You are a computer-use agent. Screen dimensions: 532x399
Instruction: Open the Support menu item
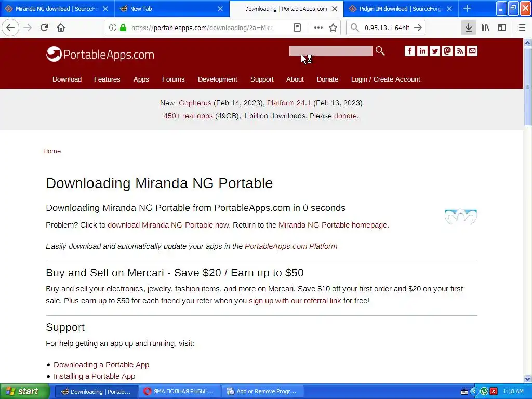click(x=262, y=79)
